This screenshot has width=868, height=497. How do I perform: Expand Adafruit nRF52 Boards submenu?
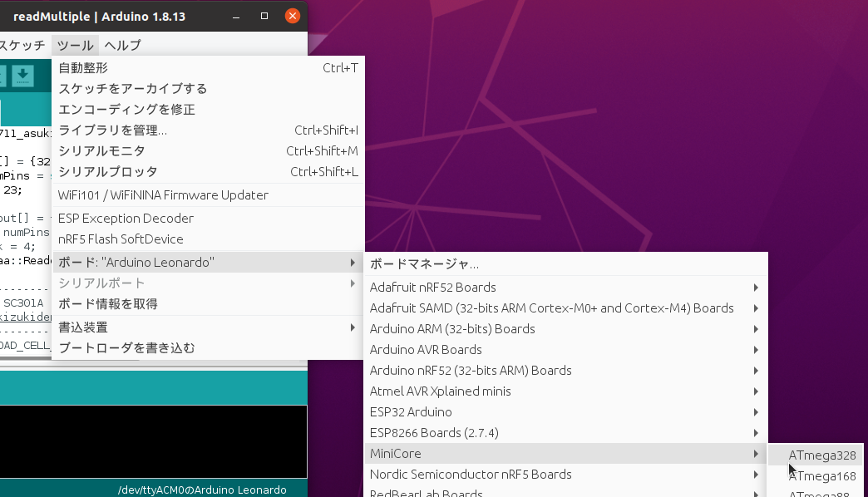565,288
